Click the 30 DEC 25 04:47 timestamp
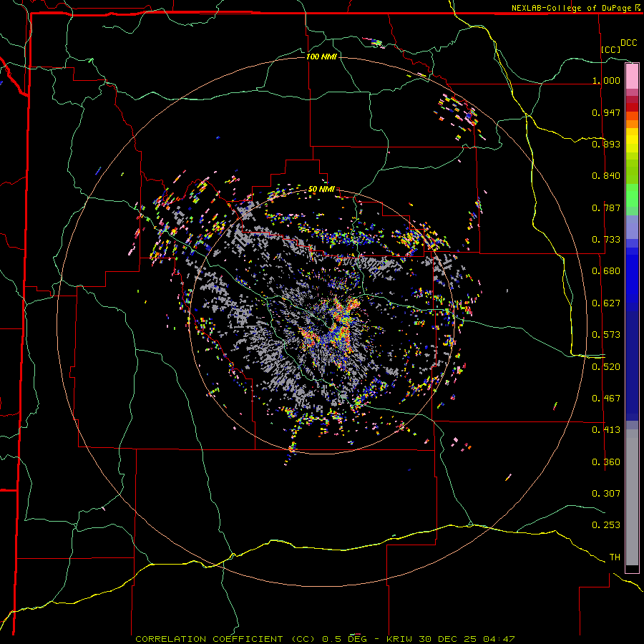 tap(467, 639)
